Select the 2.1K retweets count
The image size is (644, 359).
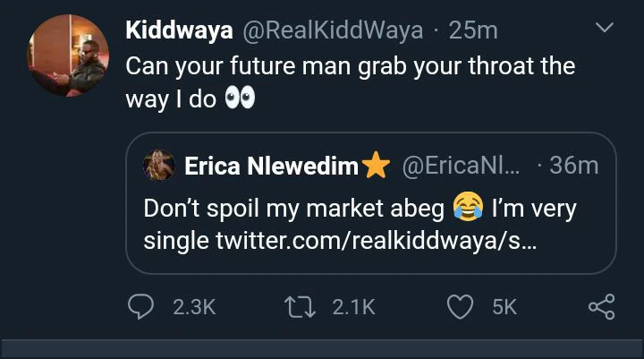(353, 308)
